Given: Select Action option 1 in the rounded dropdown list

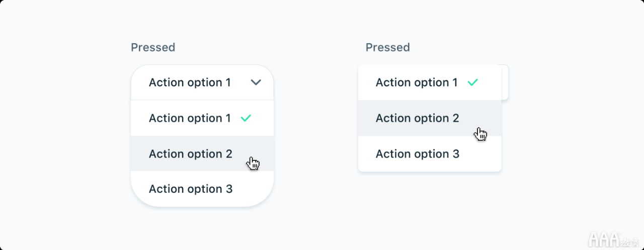Looking at the screenshot, I should click(202, 118).
